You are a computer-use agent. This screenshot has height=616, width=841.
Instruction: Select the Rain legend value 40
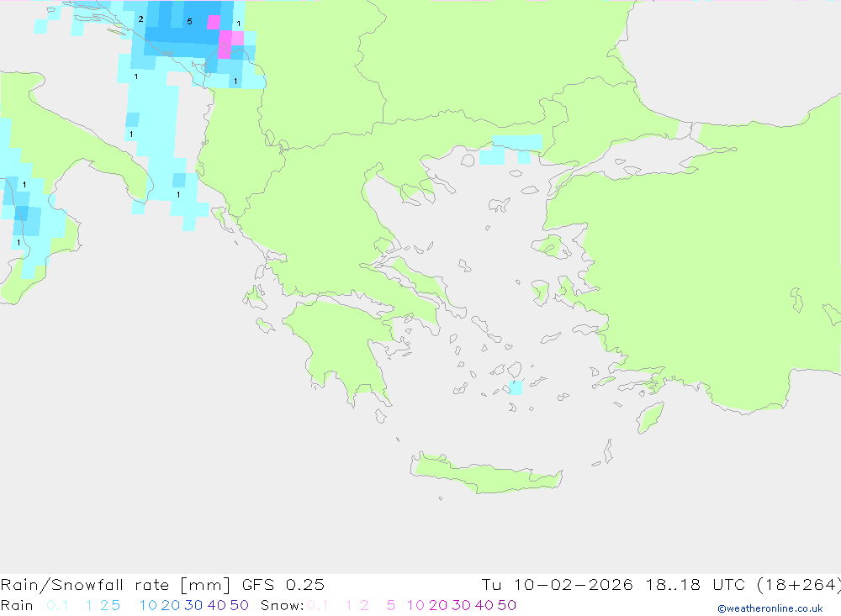tap(217, 605)
